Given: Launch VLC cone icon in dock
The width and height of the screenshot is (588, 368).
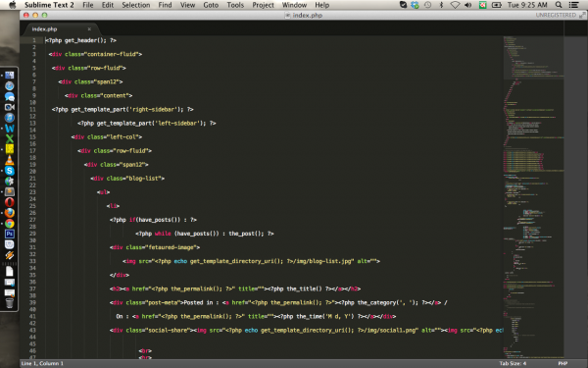Looking at the screenshot, I should pos(10,160).
